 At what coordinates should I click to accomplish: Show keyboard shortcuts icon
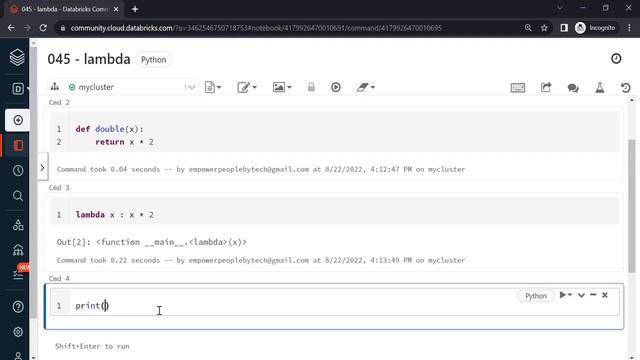pos(518,87)
